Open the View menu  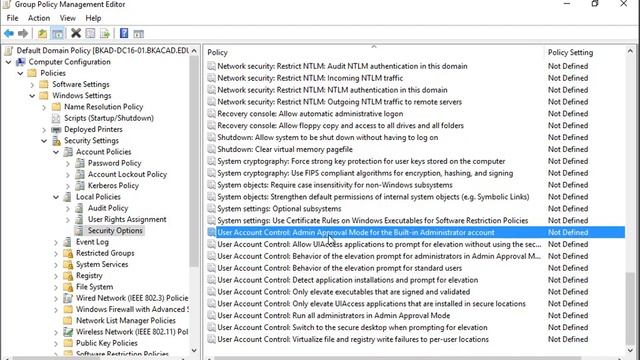click(67, 18)
